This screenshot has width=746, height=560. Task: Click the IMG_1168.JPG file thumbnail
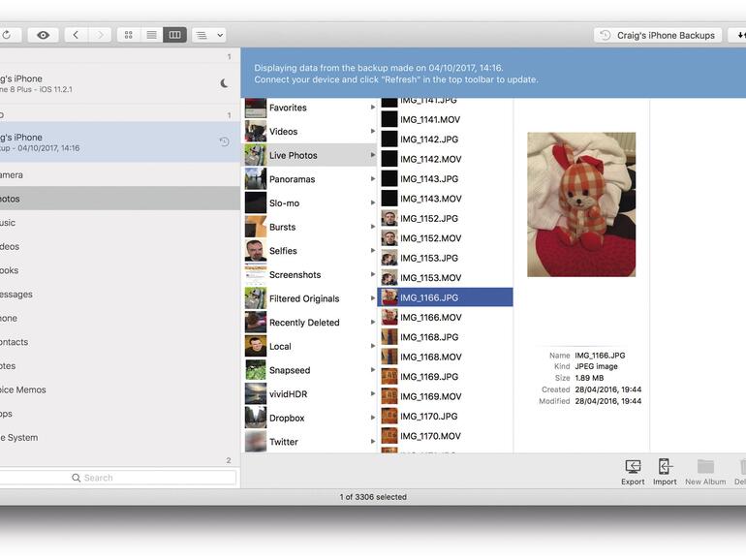(x=389, y=337)
